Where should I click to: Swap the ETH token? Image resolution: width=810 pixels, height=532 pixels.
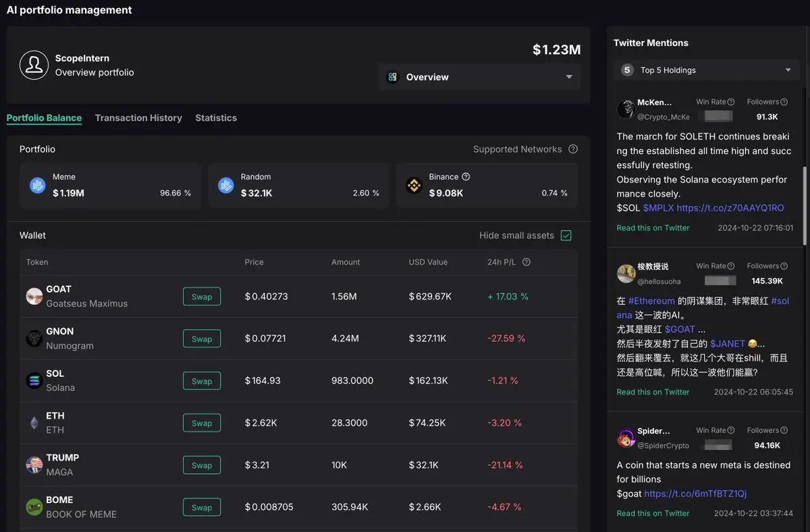point(202,423)
